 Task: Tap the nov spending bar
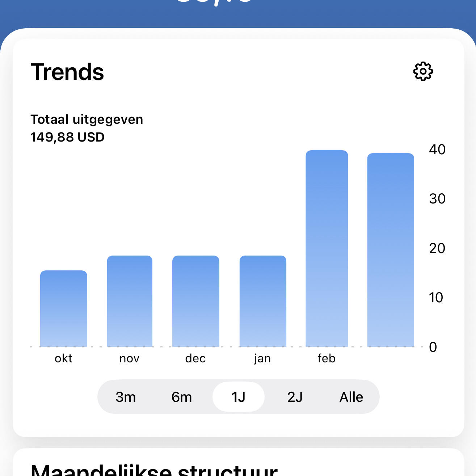[x=130, y=301]
